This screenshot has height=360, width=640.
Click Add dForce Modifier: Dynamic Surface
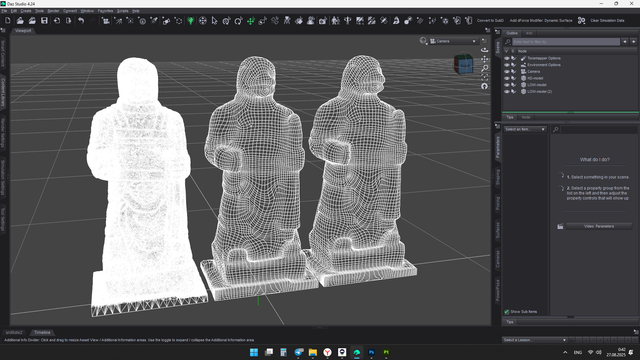point(541,20)
